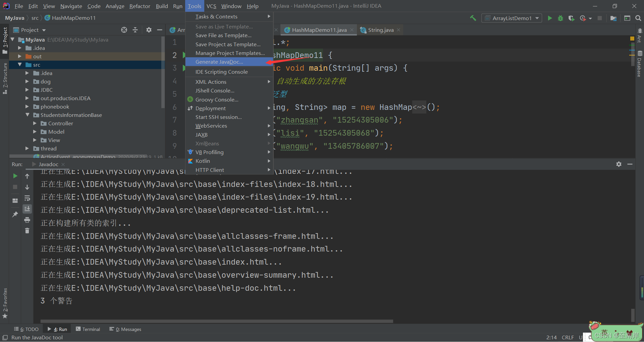Click the Debug bug icon
The image size is (644, 342).
point(560,18)
